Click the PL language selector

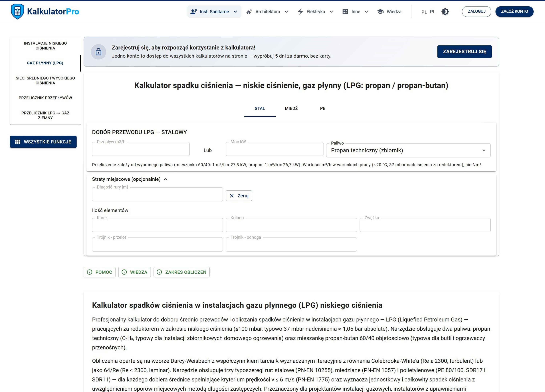[x=428, y=12]
